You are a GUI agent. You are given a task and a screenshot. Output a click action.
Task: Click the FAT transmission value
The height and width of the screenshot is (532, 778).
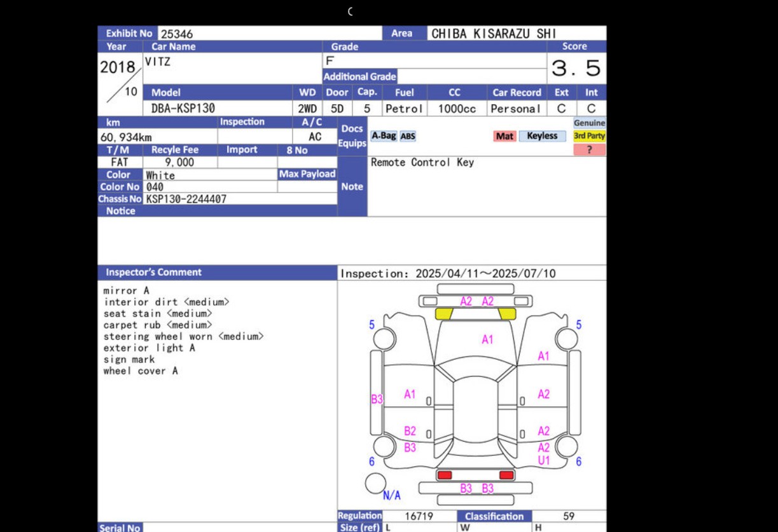120,162
